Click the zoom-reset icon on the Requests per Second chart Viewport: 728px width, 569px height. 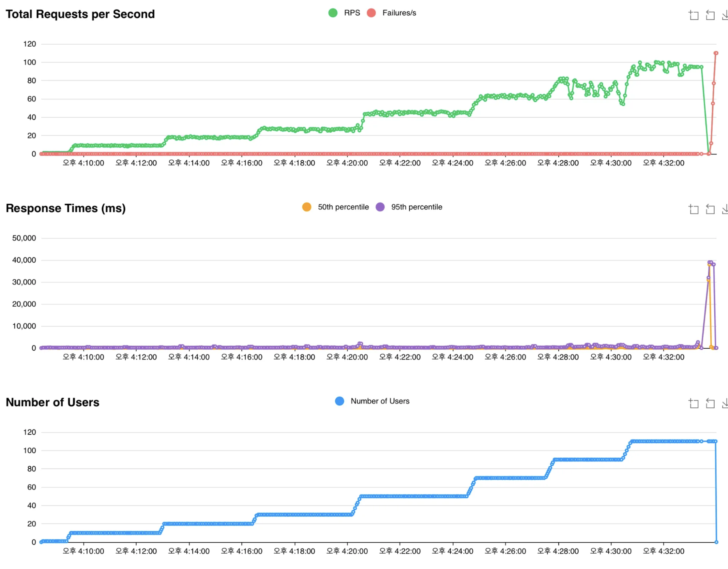point(710,15)
